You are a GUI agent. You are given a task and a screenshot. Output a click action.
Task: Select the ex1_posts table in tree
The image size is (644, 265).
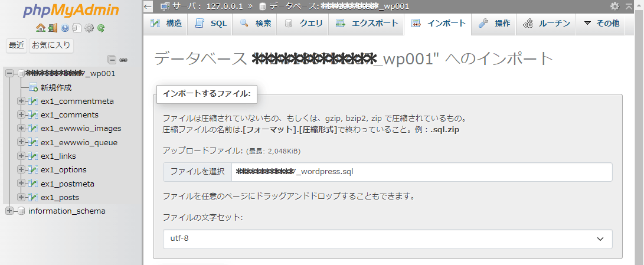pyautogui.click(x=60, y=197)
